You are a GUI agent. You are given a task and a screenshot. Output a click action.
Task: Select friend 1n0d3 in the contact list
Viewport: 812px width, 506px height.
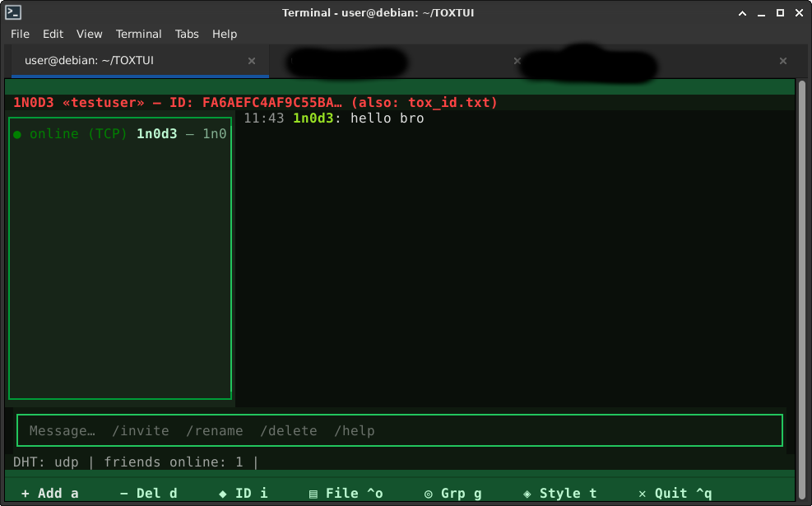click(x=120, y=134)
